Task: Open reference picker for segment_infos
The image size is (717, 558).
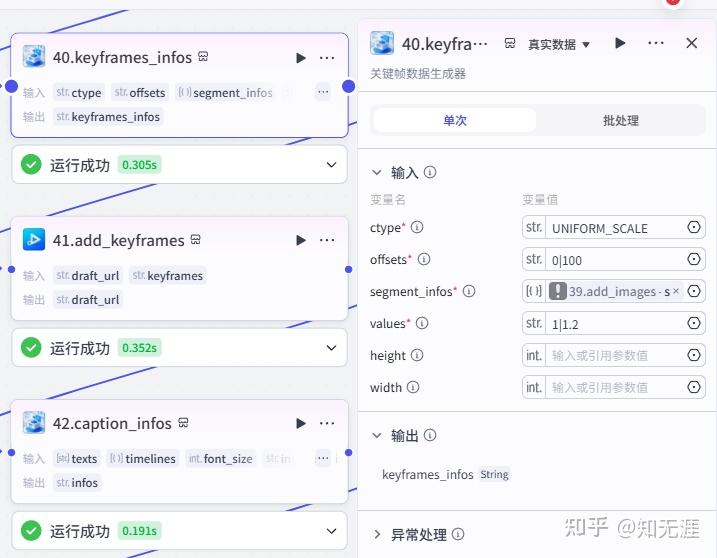Action: click(694, 291)
